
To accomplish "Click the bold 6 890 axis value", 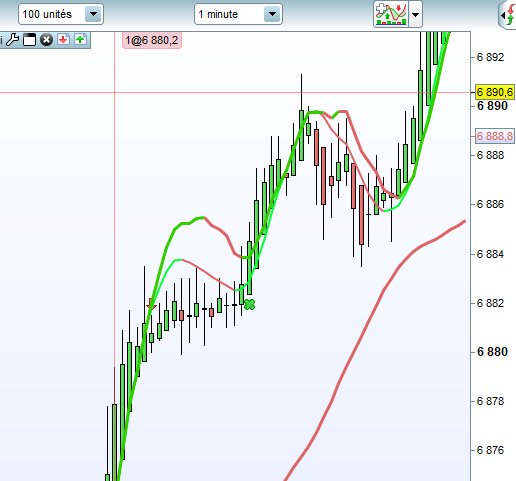I will tap(492, 106).
